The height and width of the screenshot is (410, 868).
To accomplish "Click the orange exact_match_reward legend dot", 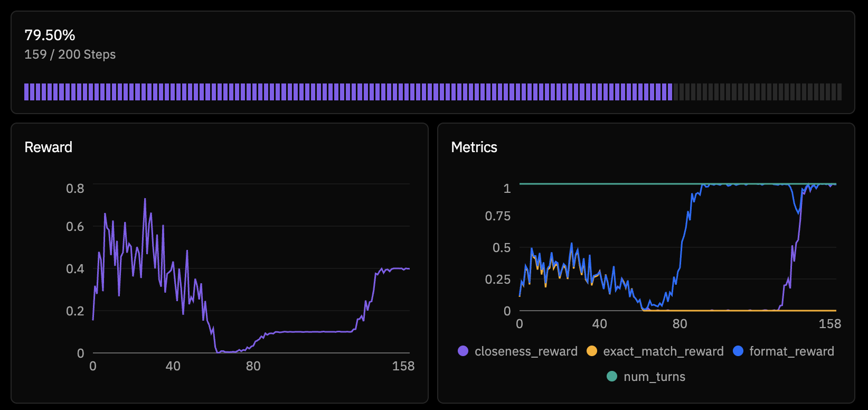I will coord(592,351).
